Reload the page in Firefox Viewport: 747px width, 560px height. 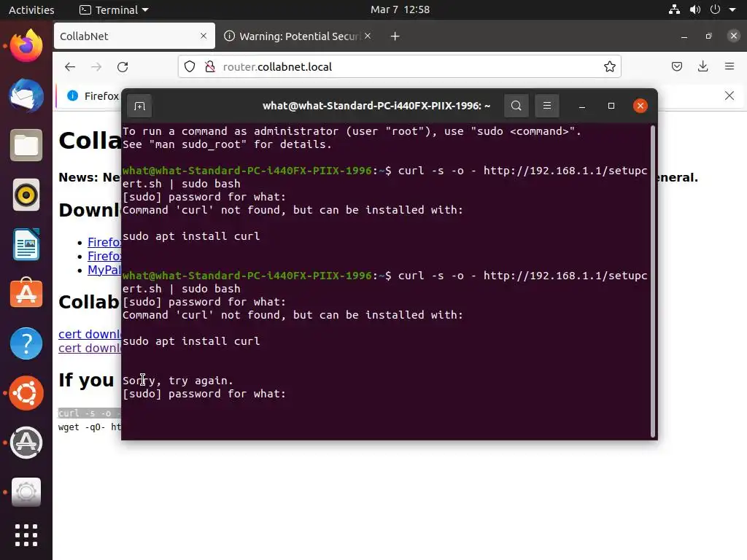[x=123, y=66]
